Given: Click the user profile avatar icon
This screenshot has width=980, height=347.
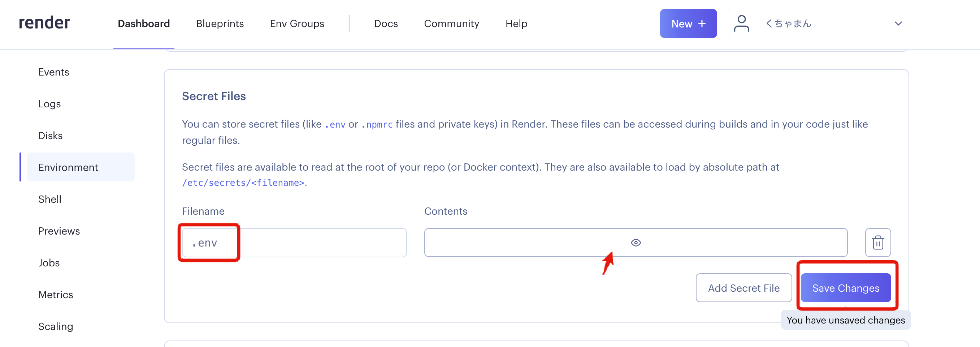Looking at the screenshot, I should (x=741, y=23).
